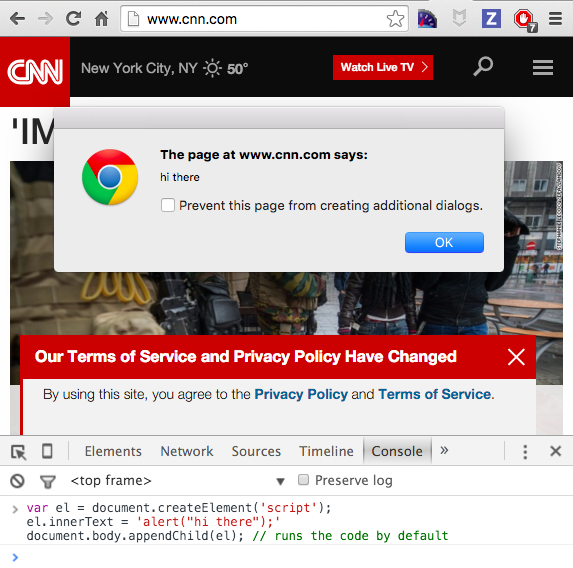
Task: Open the red stop-hand adblock extension
Action: coord(525,20)
